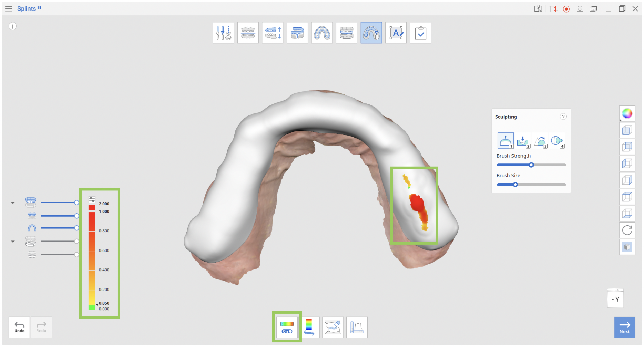This screenshot has width=644, height=347.
Task: Rotate the model view
Action: pyautogui.click(x=627, y=230)
